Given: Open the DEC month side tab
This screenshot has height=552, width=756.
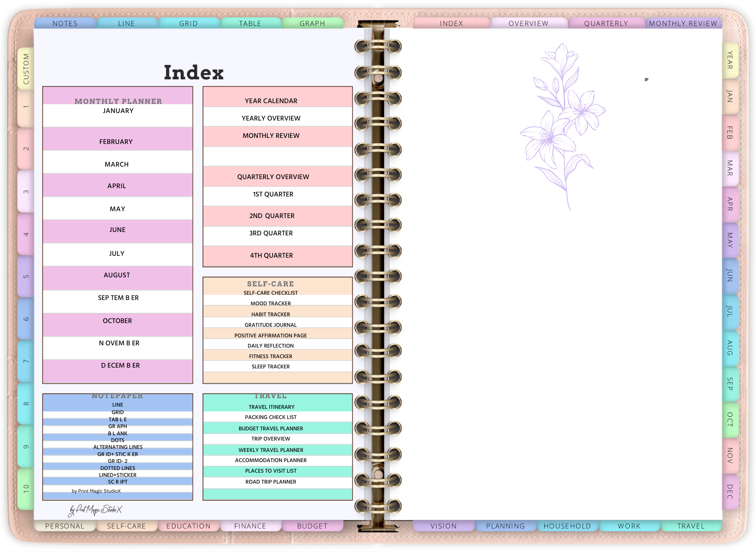Looking at the screenshot, I should pos(730,491).
